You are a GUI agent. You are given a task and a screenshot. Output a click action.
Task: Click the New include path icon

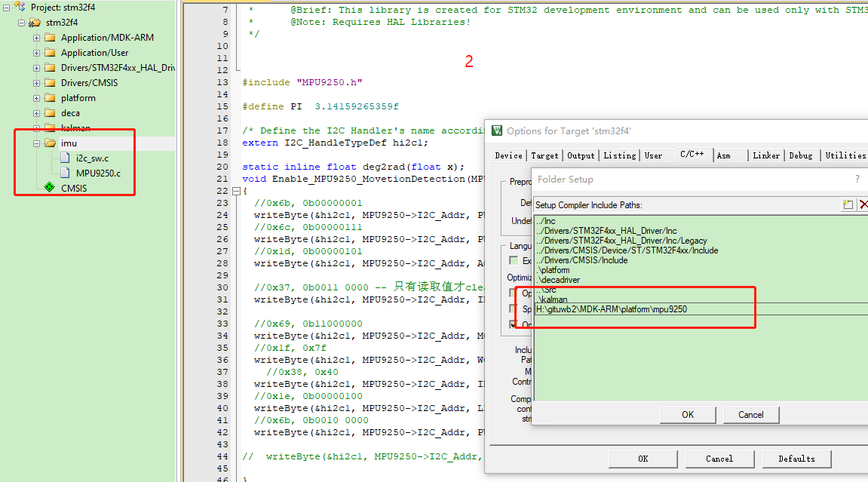click(848, 204)
